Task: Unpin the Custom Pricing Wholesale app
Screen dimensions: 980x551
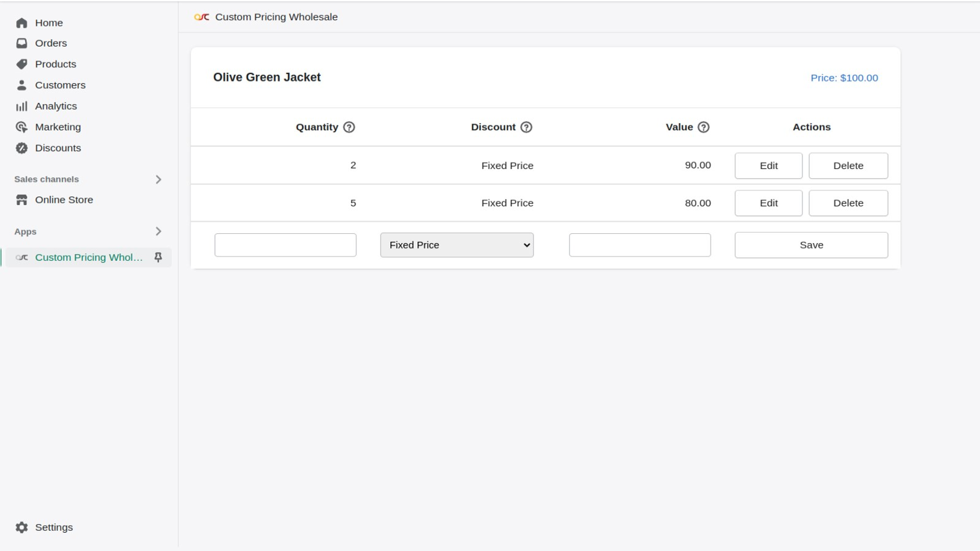Action: coord(158,258)
